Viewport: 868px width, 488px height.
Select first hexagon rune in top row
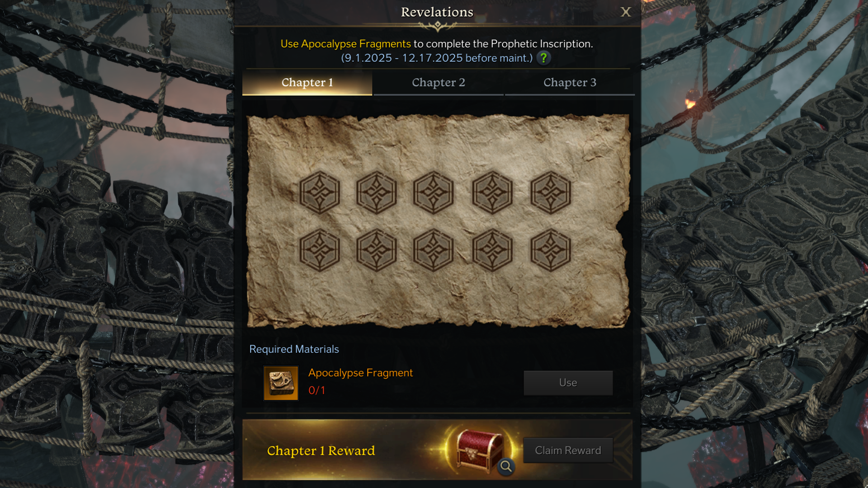[x=320, y=192]
